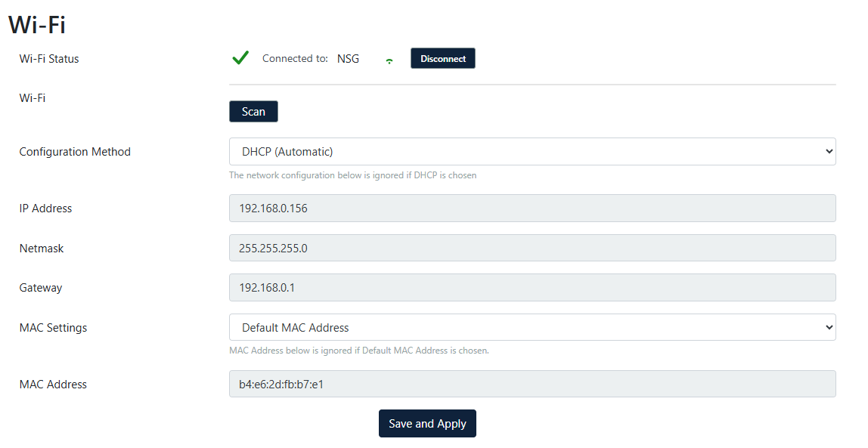Focus the Gateway field showing 192.168.0.1

point(532,288)
